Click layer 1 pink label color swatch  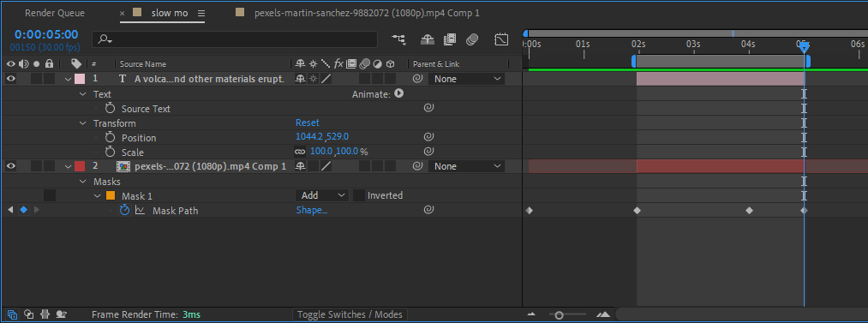point(79,79)
